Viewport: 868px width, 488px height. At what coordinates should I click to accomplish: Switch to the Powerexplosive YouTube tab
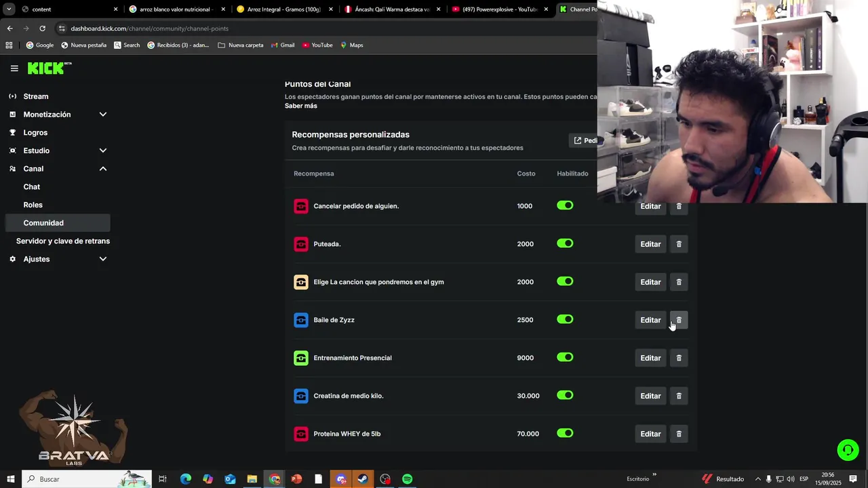click(x=498, y=9)
